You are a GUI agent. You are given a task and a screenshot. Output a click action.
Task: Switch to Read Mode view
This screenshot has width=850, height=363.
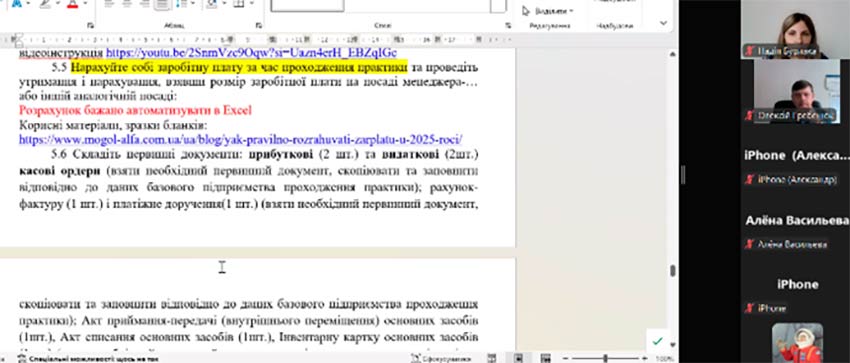(492, 359)
